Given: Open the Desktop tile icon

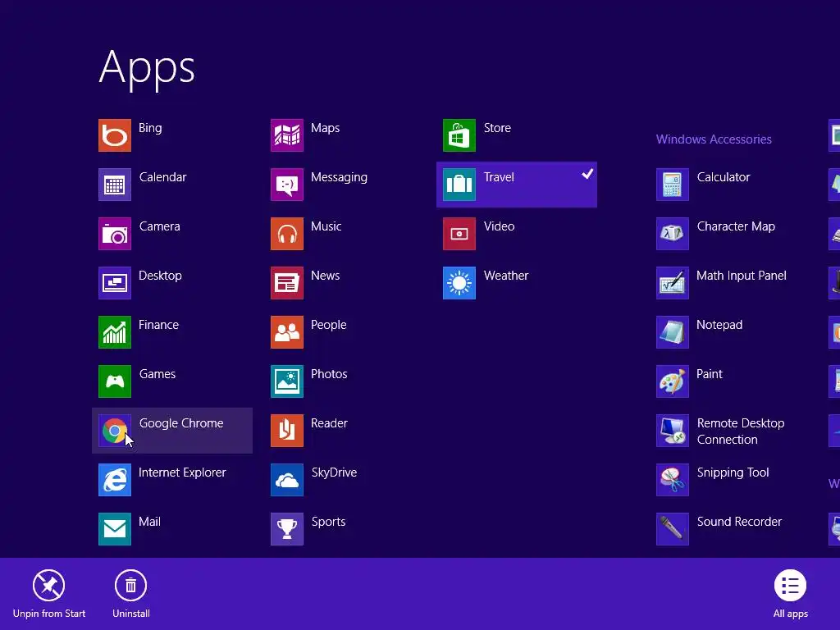Looking at the screenshot, I should point(115,283).
